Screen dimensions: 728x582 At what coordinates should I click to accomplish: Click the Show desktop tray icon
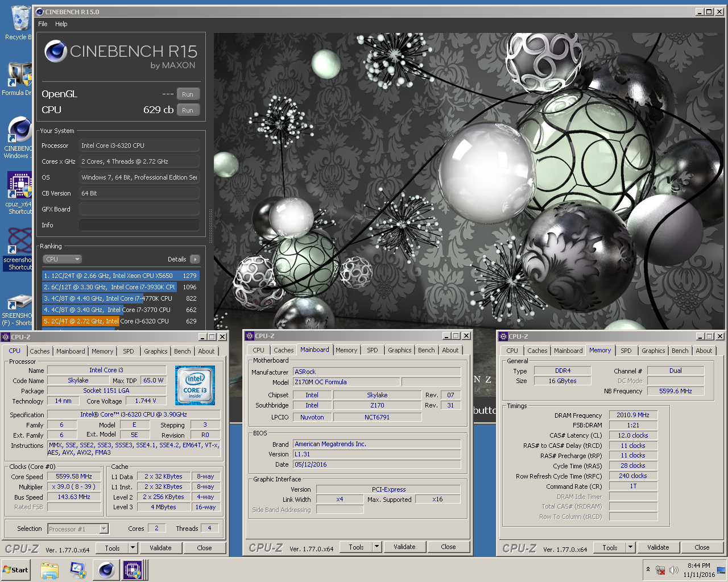(x=721, y=569)
